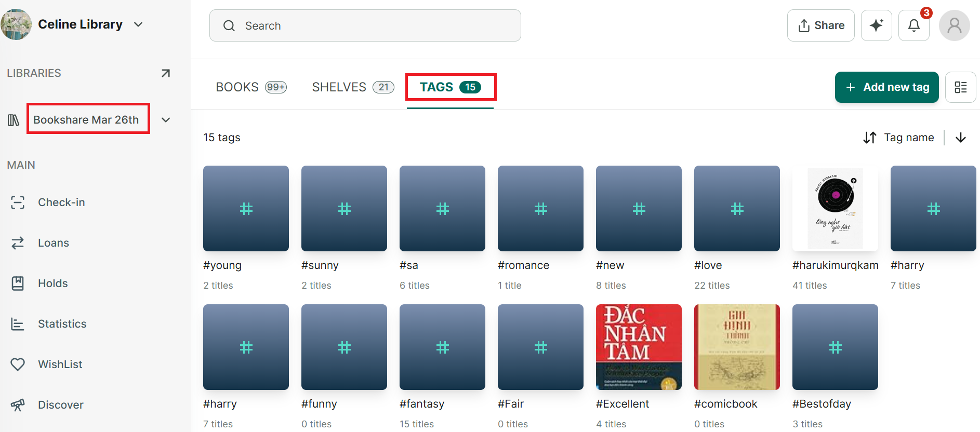The width and height of the screenshot is (980, 432).
Task: Select the Bookshare Mar 26th library
Action: [86, 120]
